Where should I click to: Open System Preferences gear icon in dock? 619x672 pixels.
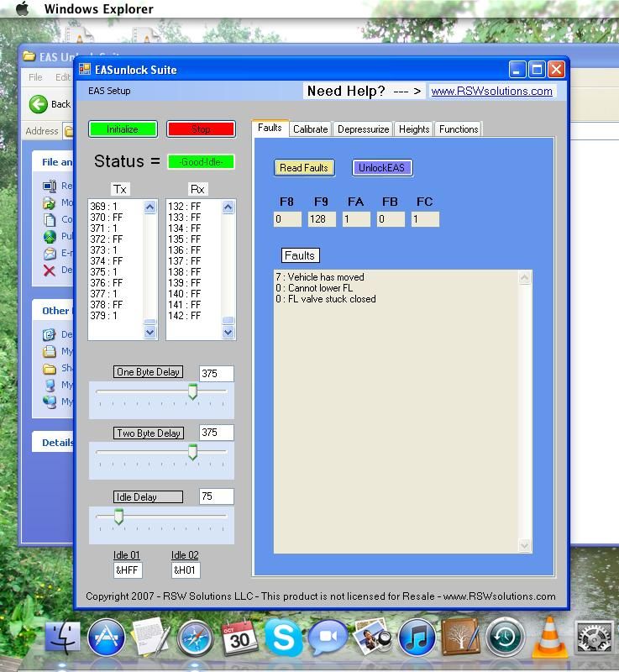click(x=595, y=638)
